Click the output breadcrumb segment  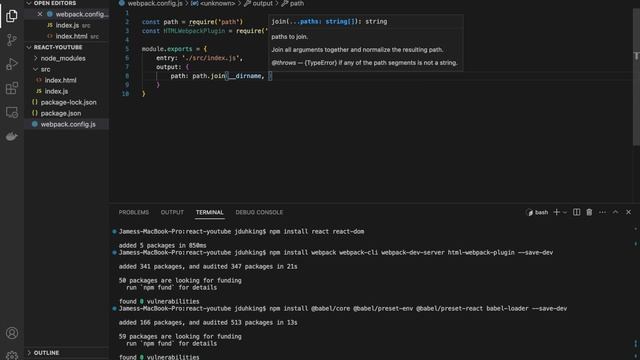(x=262, y=3)
